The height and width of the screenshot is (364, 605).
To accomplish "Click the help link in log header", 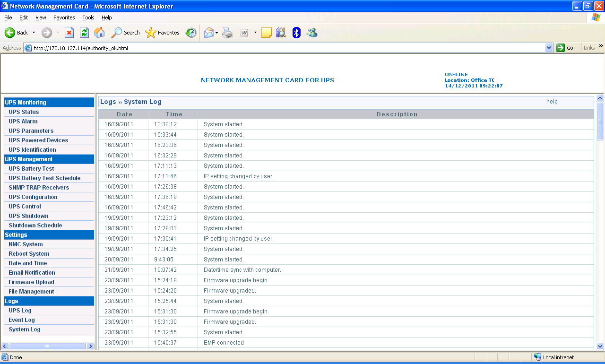I will [x=552, y=102].
